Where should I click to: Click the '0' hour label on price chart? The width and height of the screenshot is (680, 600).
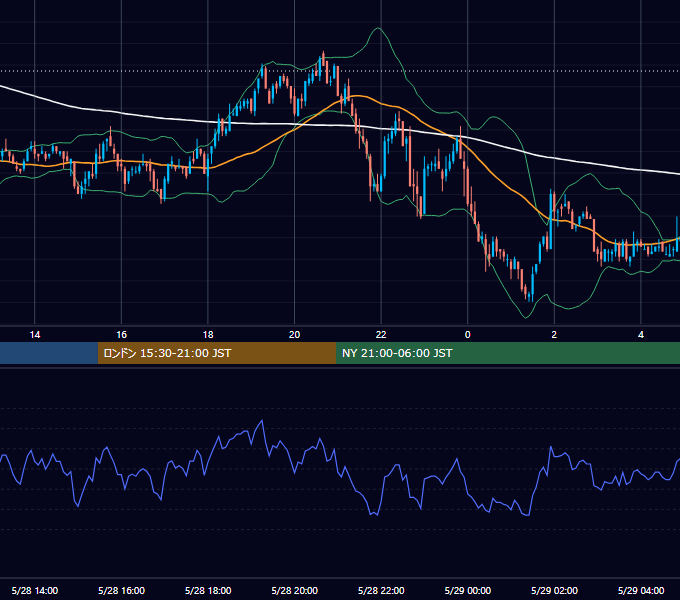point(468,335)
